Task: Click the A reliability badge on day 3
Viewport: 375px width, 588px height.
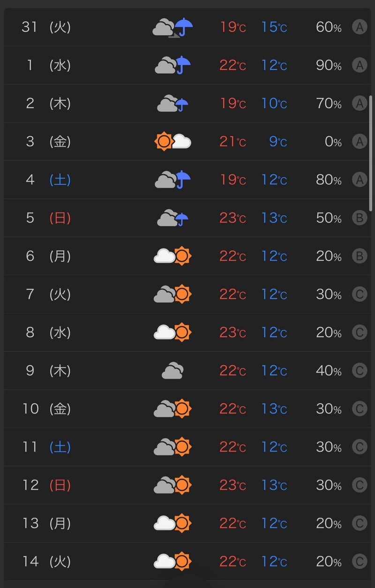Action: click(360, 142)
